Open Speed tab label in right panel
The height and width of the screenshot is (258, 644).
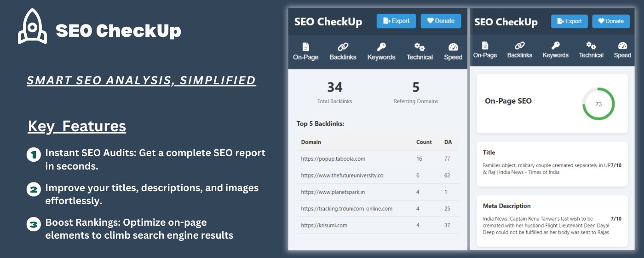622,55
